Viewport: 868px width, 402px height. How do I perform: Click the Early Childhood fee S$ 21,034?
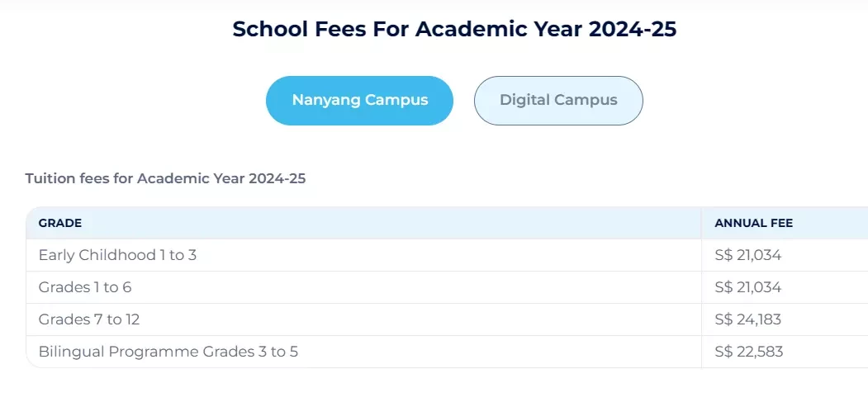click(748, 255)
